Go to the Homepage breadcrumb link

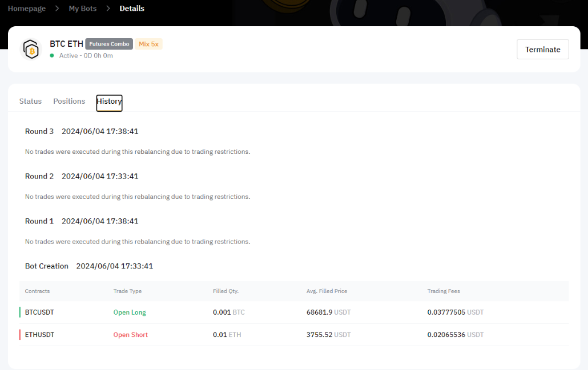(27, 9)
